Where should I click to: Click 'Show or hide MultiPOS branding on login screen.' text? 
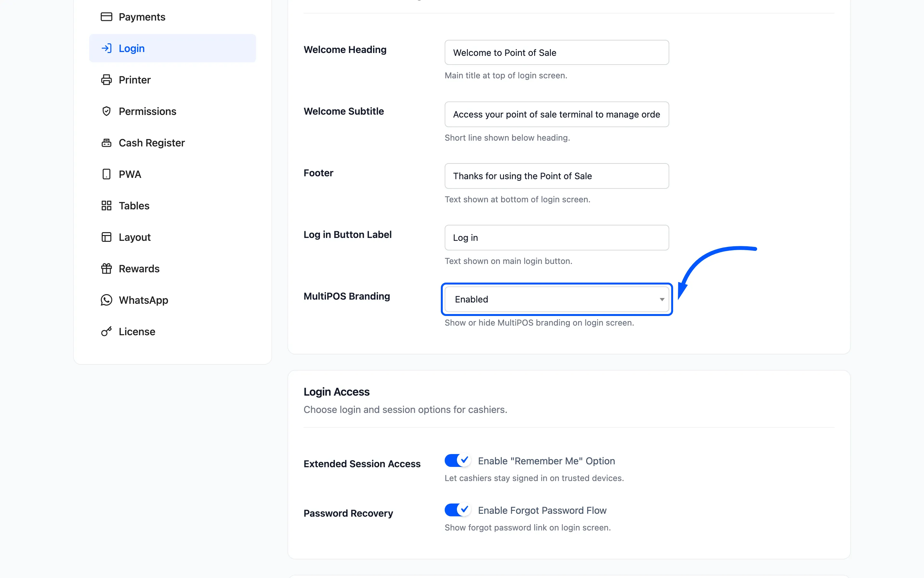coord(539,323)
